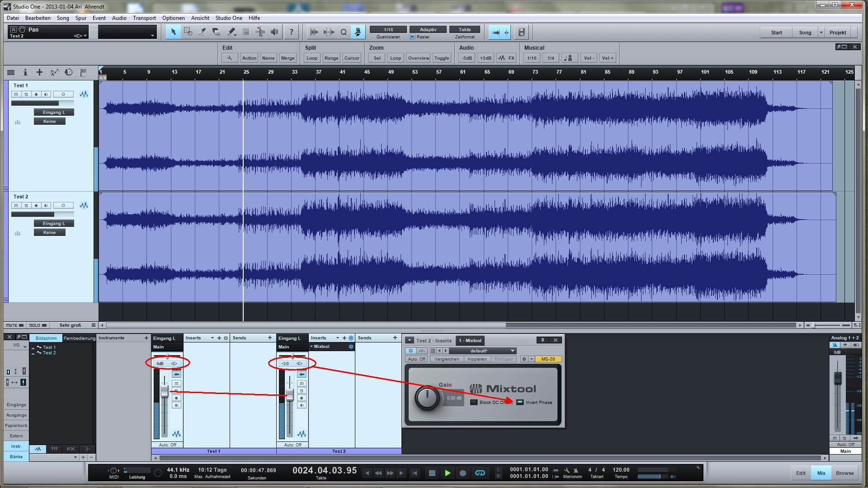Adjust the Test 1 channel volume fader
The width and height of the screenshot is (868, 488).
(165, 392)
